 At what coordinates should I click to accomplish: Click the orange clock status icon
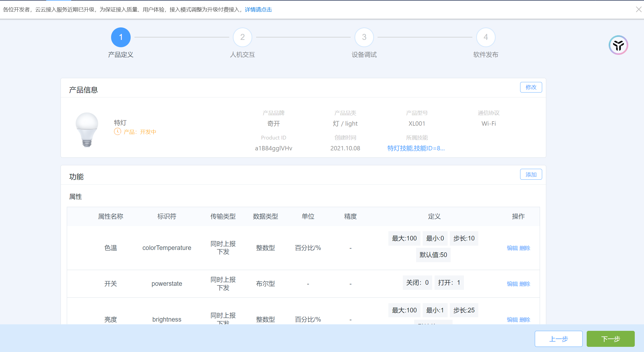click(117, 132)
